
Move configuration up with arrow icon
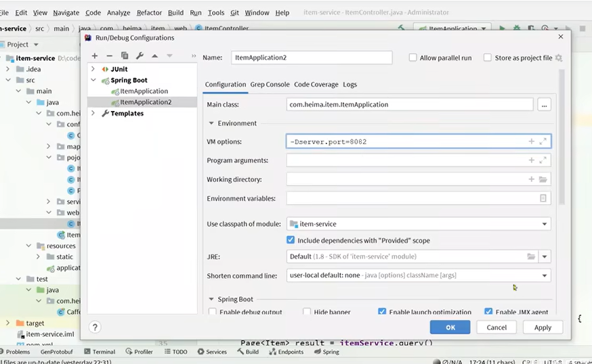155,56
